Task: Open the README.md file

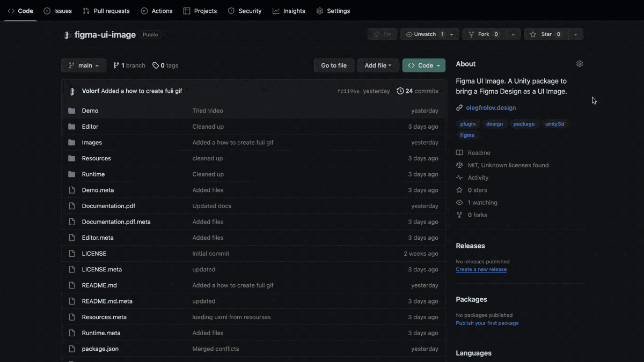Action: 99,285
